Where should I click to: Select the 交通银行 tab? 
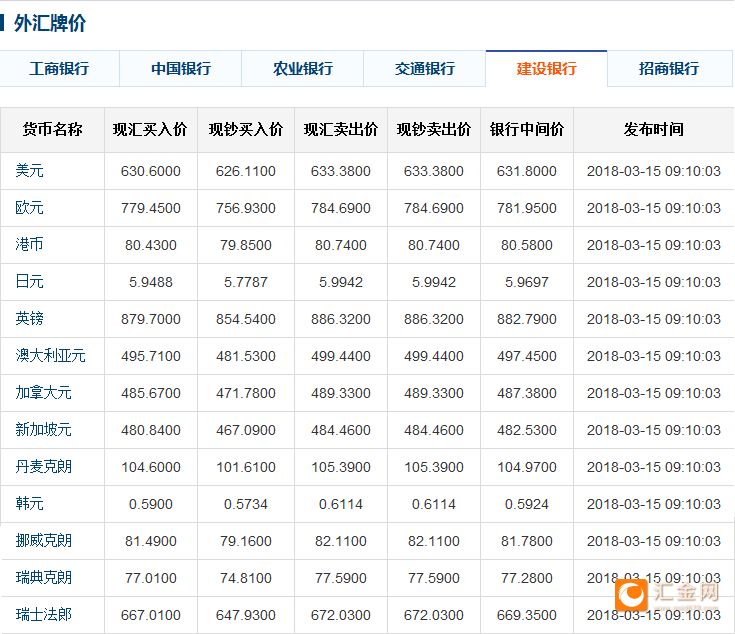click(425, 69)
